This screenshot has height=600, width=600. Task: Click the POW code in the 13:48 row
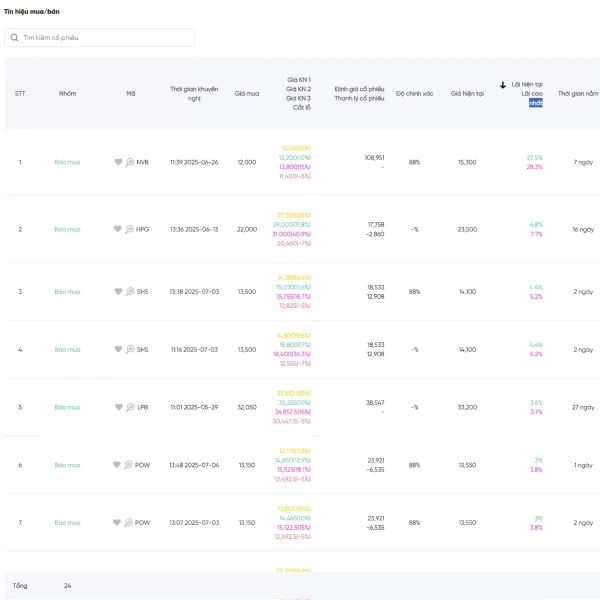[x=142, y=465]
